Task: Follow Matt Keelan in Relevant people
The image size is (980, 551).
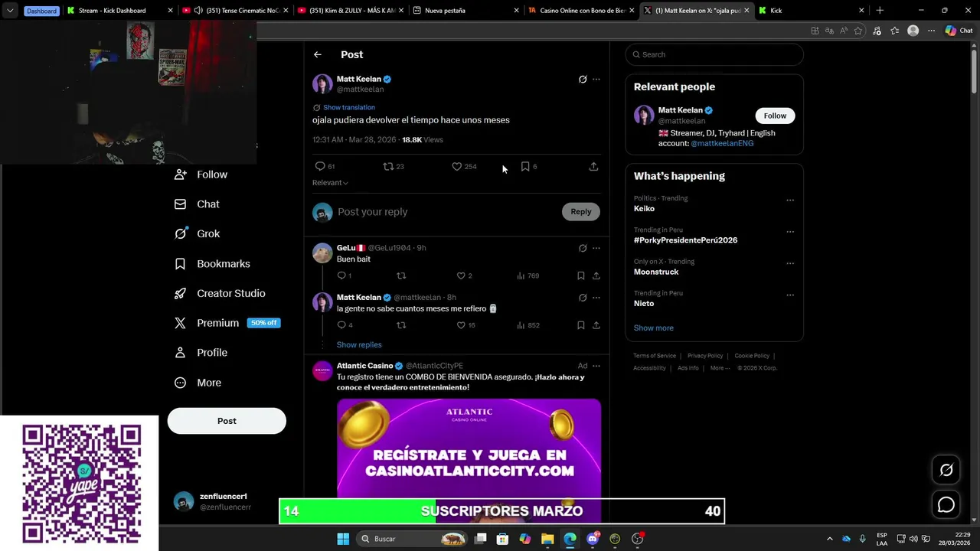Action: (775, 116)
